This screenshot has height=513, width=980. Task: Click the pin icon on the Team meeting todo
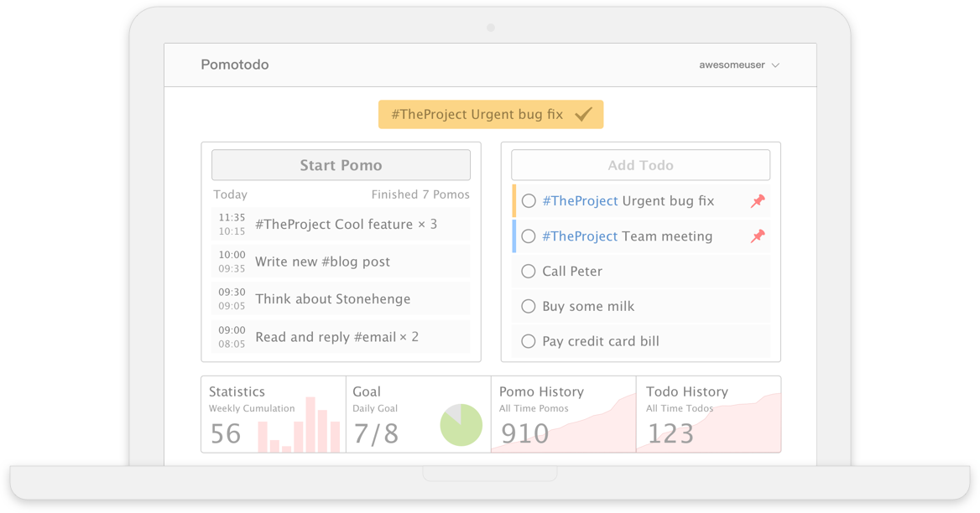click(758, 236)
